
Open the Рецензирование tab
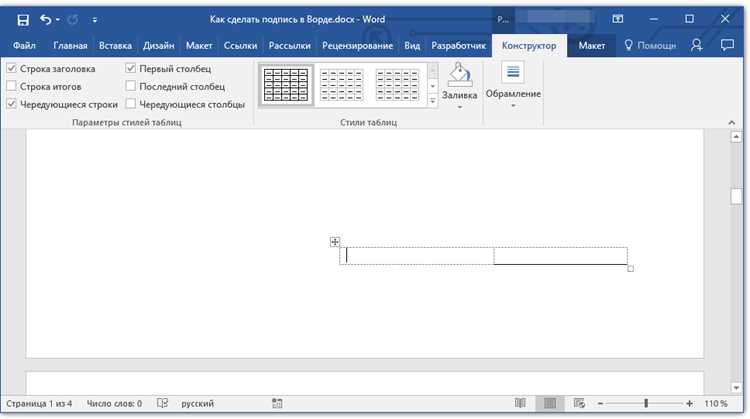pyautogui.click(x=357, y=46)
